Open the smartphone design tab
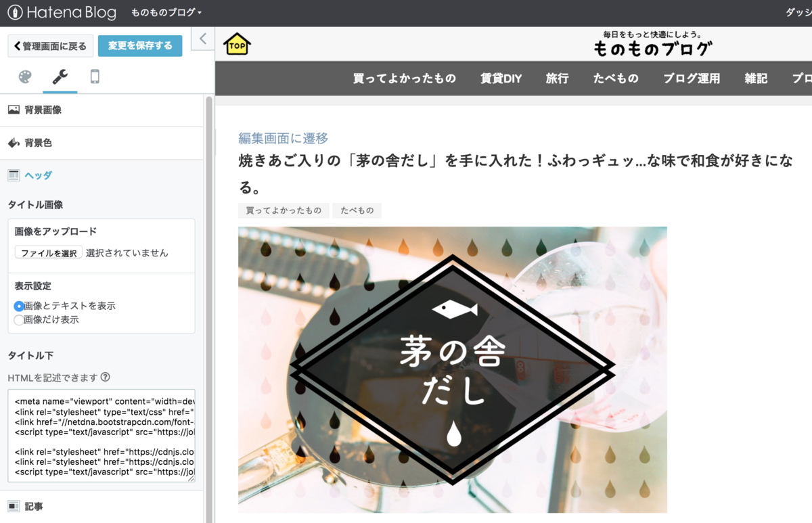 click(95, 77)
